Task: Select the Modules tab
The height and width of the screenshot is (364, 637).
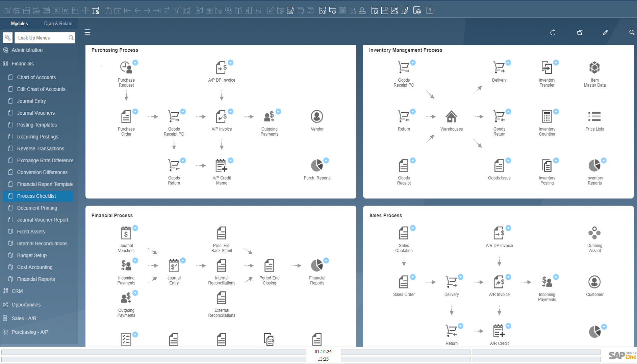Action: pyautogui.click(x=19, y=24)
